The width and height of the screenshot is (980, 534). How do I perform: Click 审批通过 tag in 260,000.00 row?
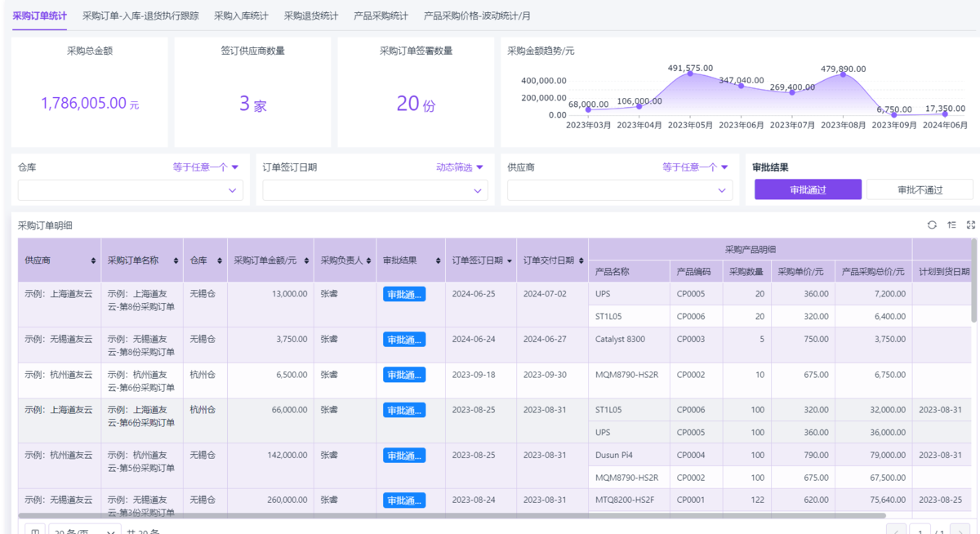(x=404, y=501)
